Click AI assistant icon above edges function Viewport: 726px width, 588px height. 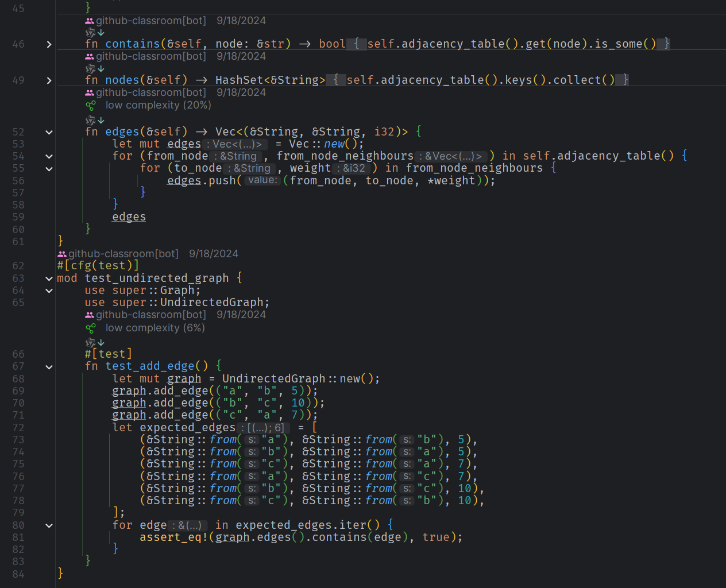[90, 121]
